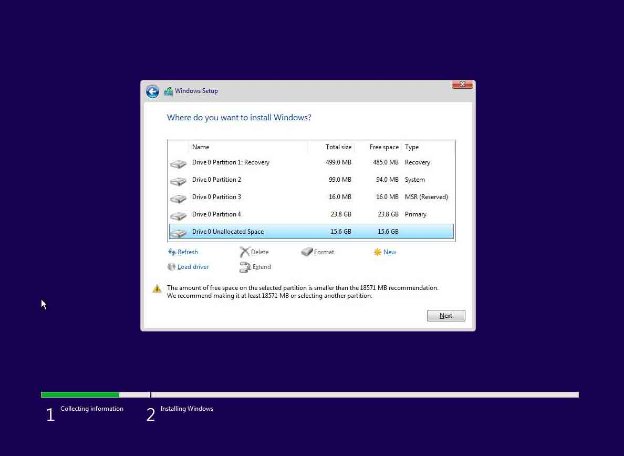This screenshot has width=624, height=456.
Task: Go back using the blue arrow button
Action: pyautogui.click(x=152, y=92)
